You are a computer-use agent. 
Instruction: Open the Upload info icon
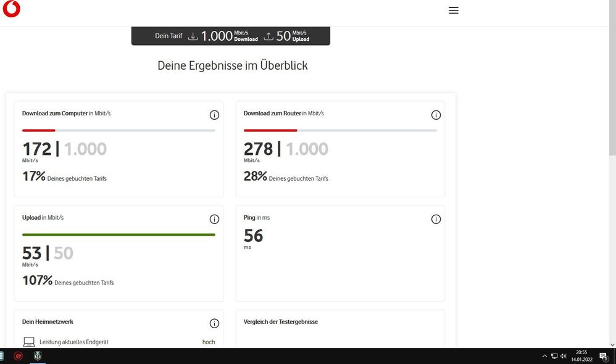click(214, 219)
